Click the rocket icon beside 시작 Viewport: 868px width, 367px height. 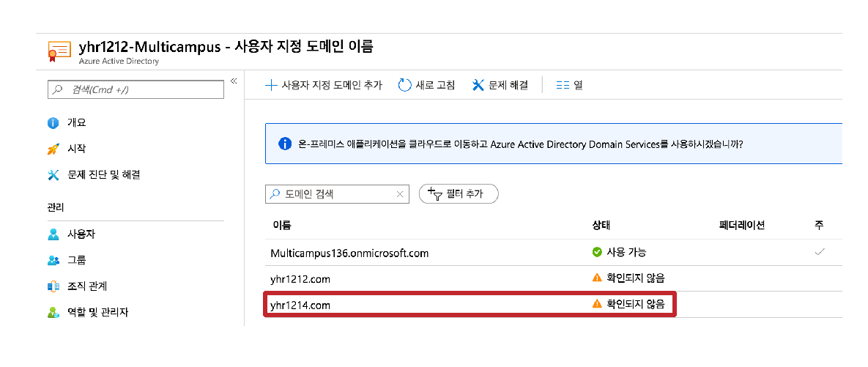click(53, 149)
